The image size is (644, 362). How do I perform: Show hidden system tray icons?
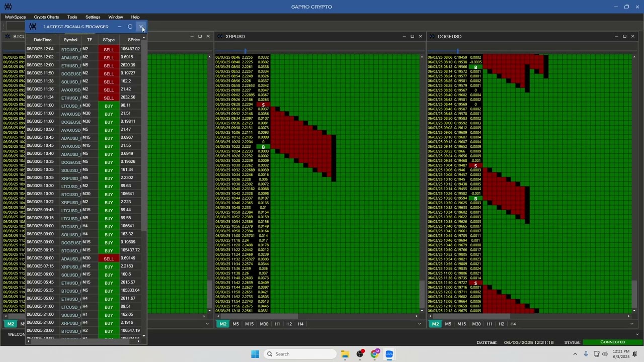coord(575,354)
